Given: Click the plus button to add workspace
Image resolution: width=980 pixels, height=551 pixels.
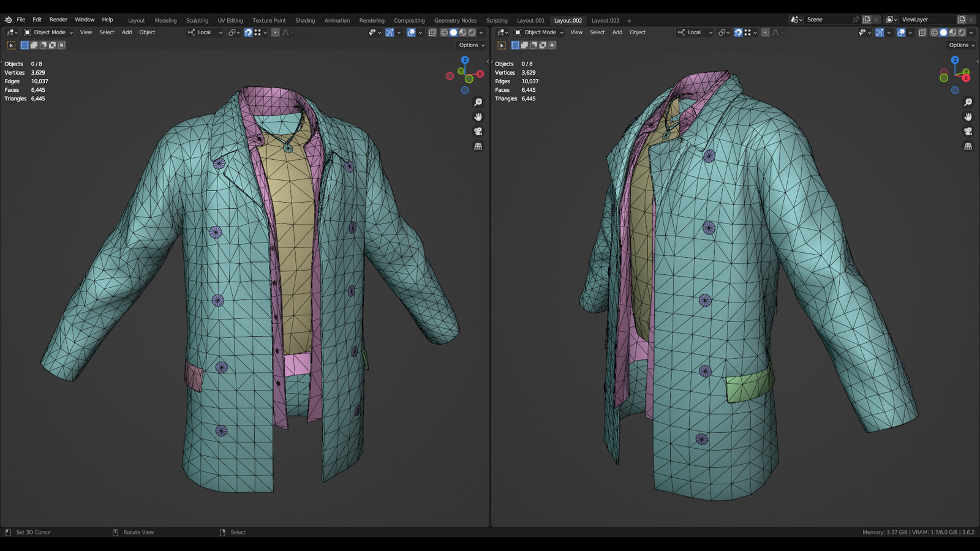Looking at the screenshot, I should [629, 20].
